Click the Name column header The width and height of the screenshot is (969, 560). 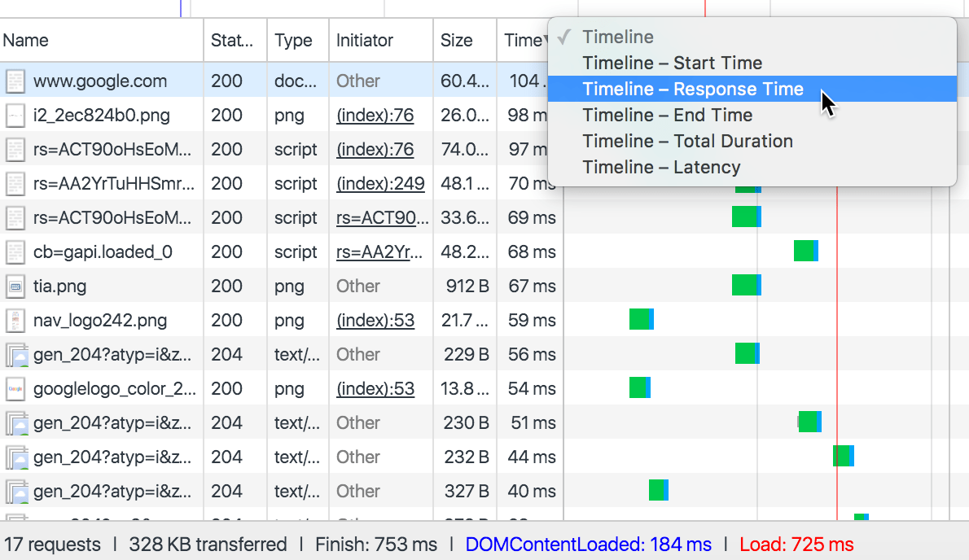26,41
